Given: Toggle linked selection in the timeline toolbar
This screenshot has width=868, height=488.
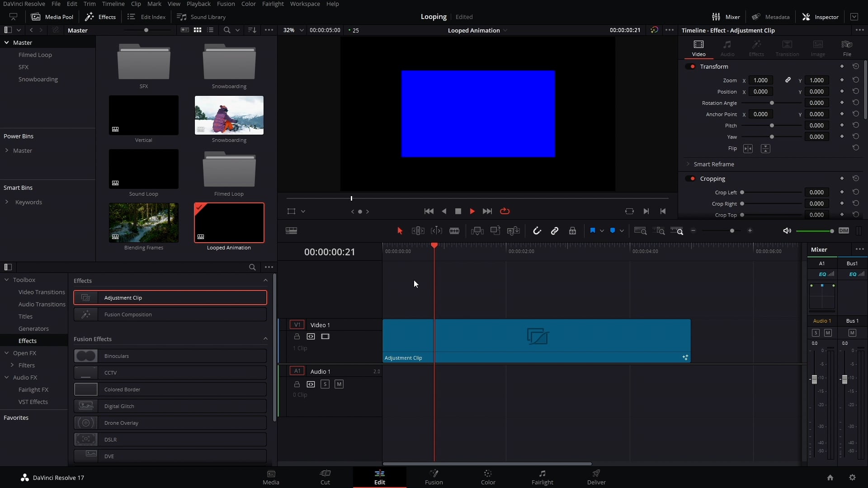Looking at the screenshot, I should [555, 230].
